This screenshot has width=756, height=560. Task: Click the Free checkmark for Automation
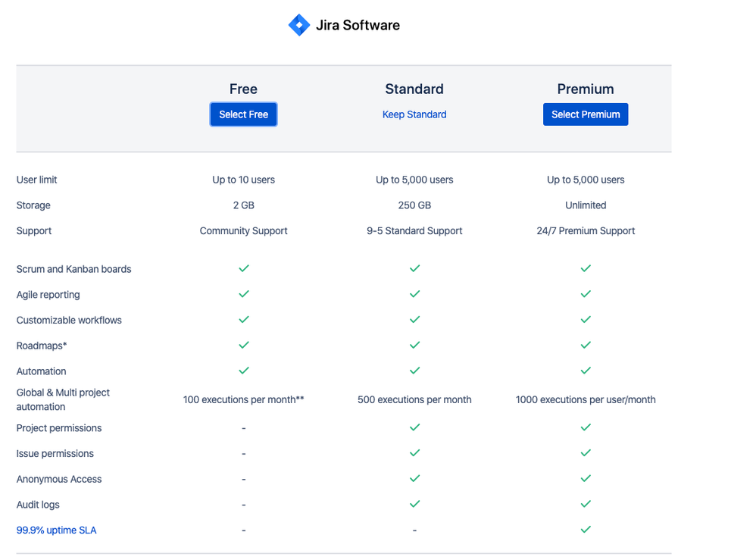click(244, 371)
